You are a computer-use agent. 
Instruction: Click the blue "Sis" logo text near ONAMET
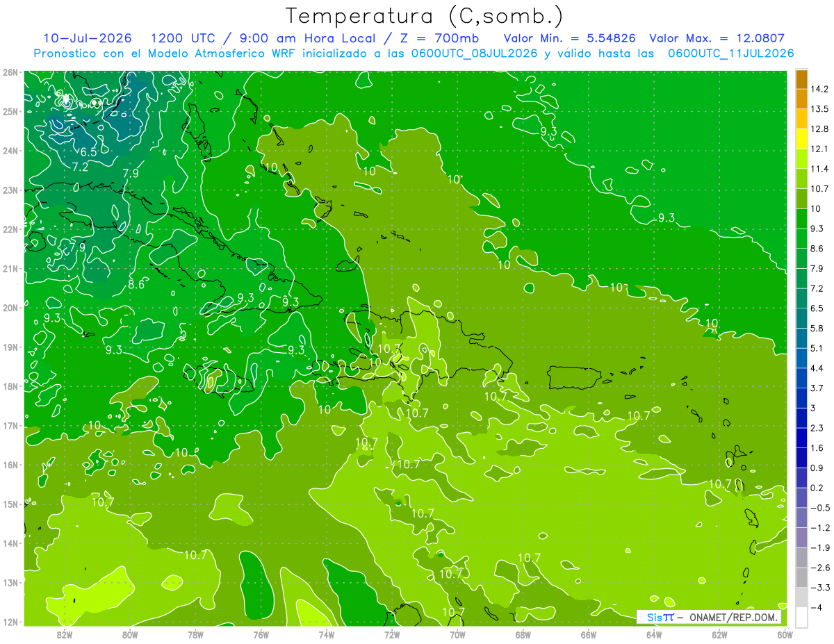pyautogui.click(x=655, y=618)
